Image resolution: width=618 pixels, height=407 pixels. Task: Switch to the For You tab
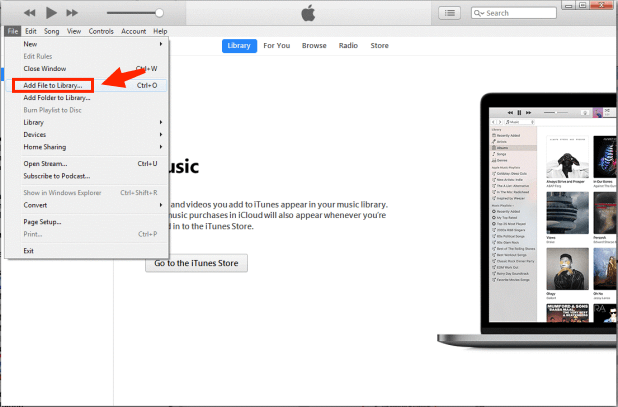(277, 46)
